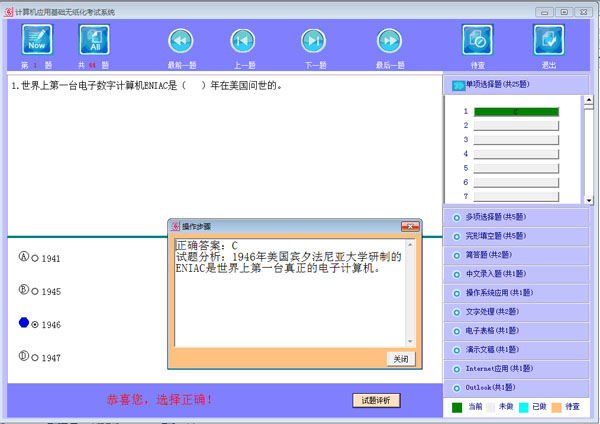The height and width of the screenshot is (424, 600).
Task: Click 关闭 in the answer dialog
Action: coord(400,359)
